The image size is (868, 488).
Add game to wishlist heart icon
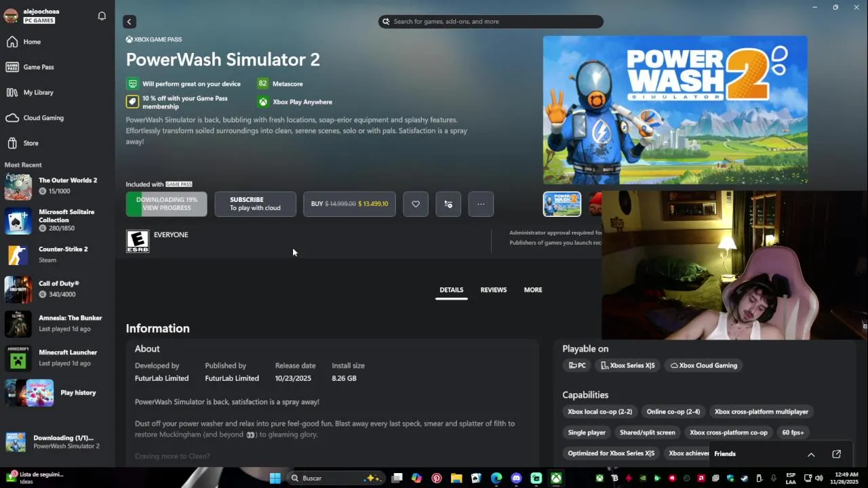pyautogui.click(x=416, y=204)
